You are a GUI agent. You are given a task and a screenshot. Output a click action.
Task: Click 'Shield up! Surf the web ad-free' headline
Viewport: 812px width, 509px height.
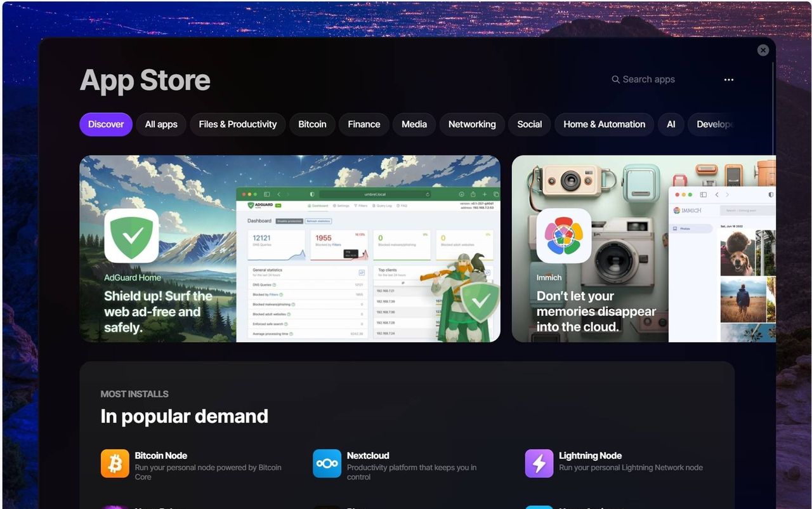159,312
